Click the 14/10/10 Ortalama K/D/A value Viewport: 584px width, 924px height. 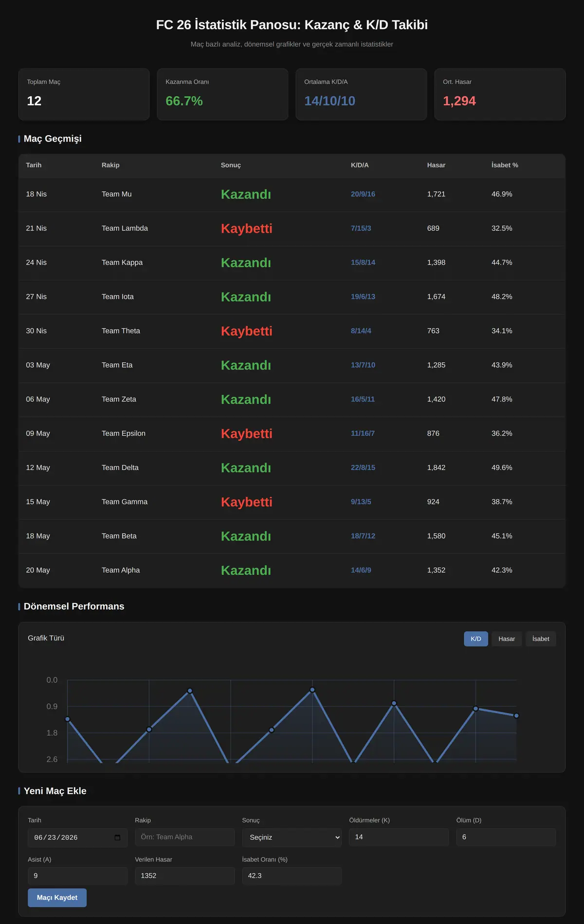[330, 101]
